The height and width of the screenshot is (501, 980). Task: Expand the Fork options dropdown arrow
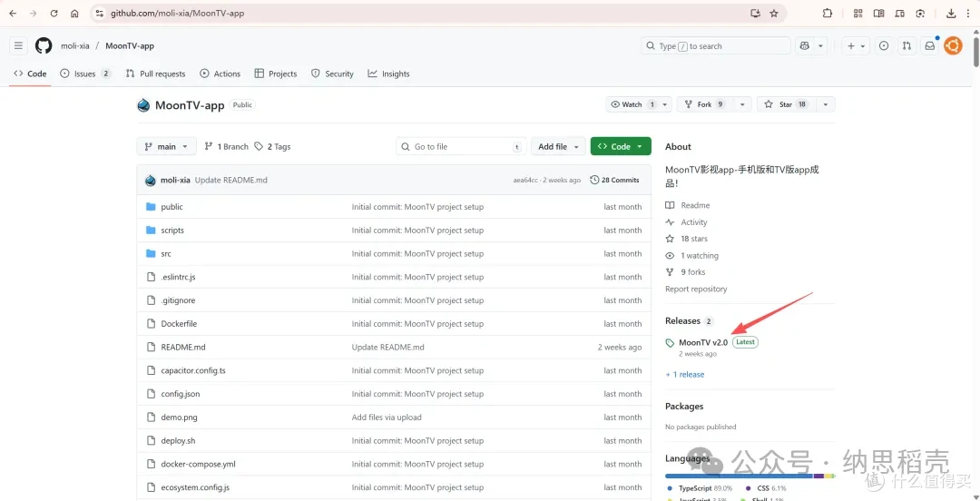[x=742, y=104]
